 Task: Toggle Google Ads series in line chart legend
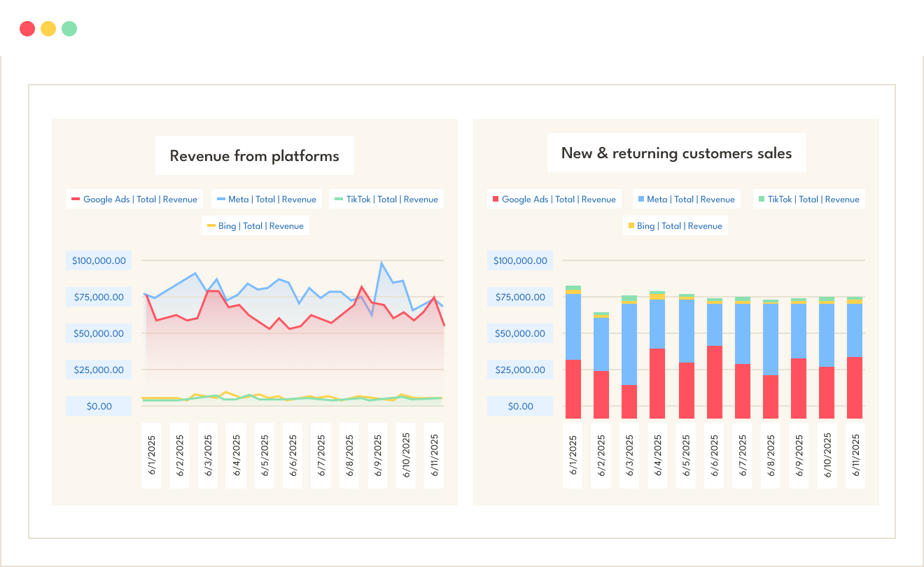pos(134,199)
